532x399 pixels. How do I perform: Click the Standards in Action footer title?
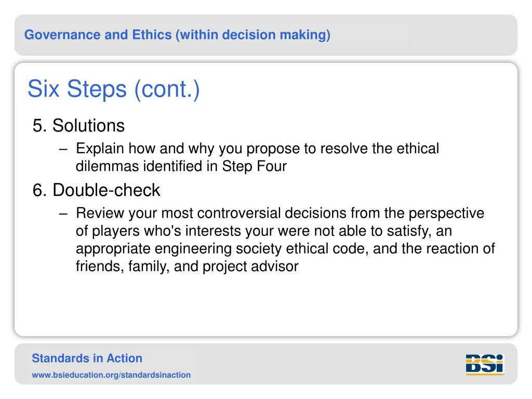87,358
